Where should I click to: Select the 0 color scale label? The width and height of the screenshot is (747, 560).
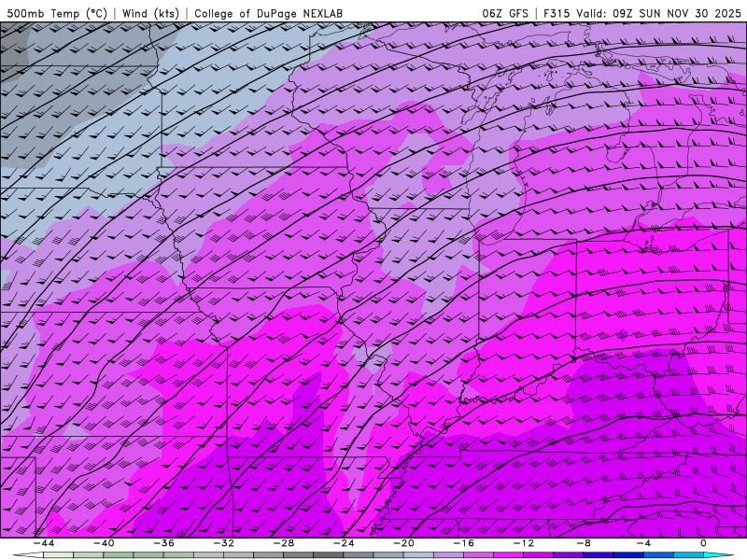(x=703, y=543)
